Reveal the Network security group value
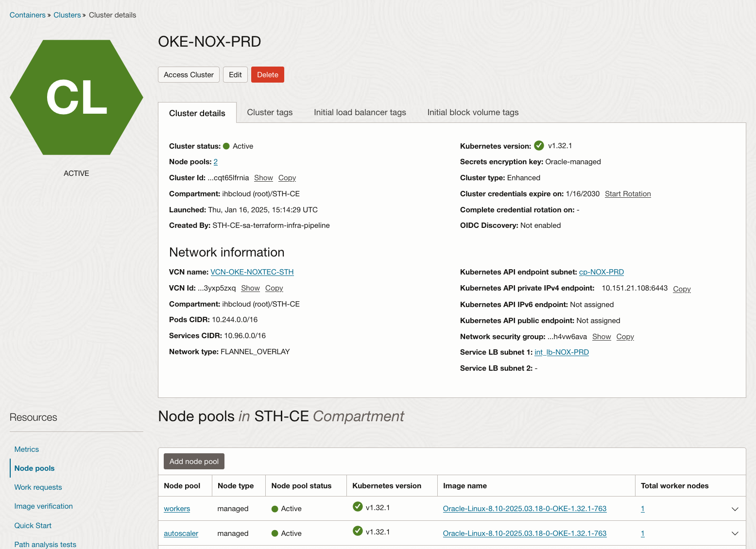 click(x=601, y=337)
